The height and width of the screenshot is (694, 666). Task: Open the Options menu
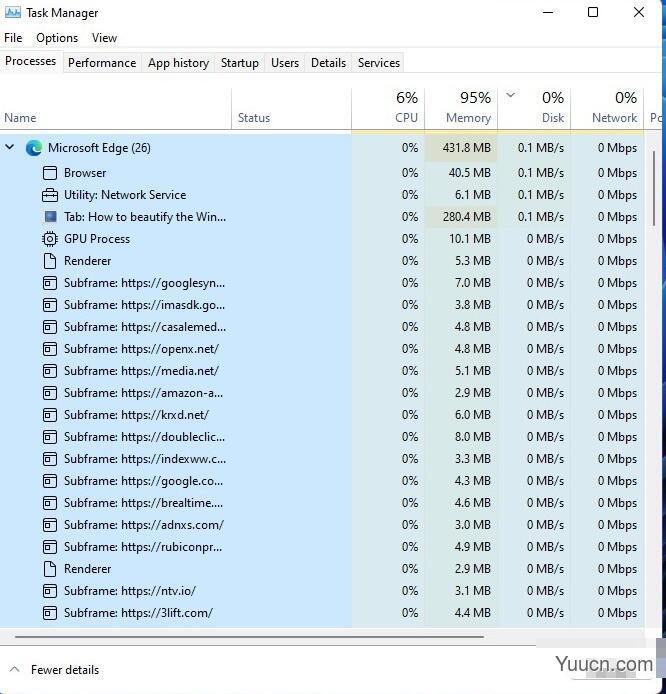(x=57, y=38)
